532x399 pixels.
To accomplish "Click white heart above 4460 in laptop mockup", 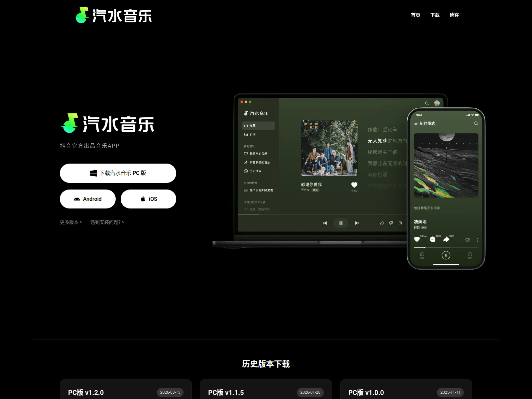I will coord(354,185).
